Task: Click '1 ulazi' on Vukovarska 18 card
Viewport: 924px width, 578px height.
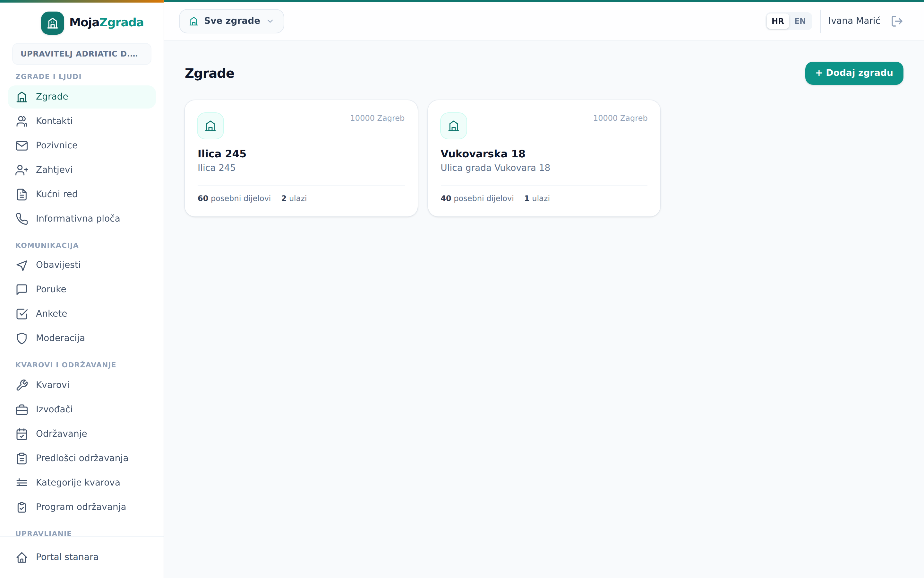Action: coord(537,198)
